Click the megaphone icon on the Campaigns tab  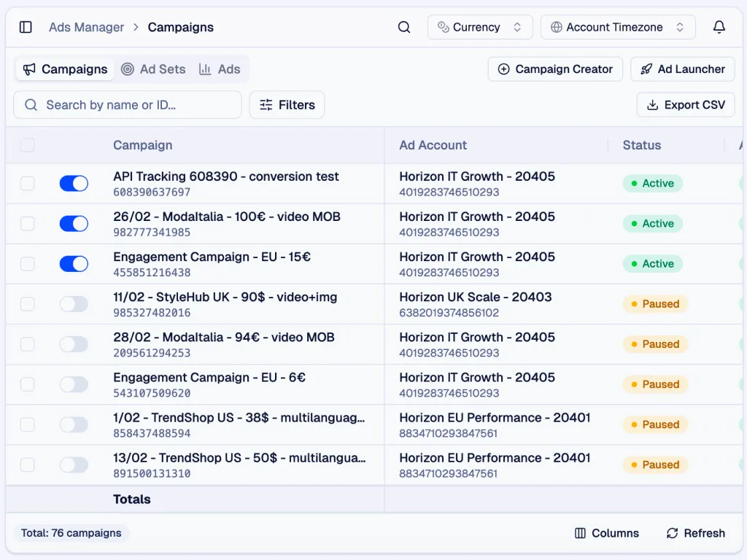coord(29,69)
